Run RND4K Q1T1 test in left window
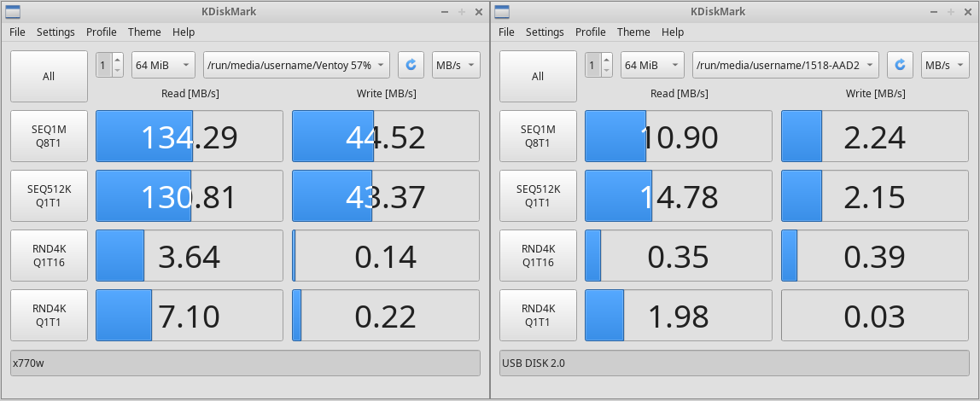Screen dimensions: 980x401 [49, 315]
